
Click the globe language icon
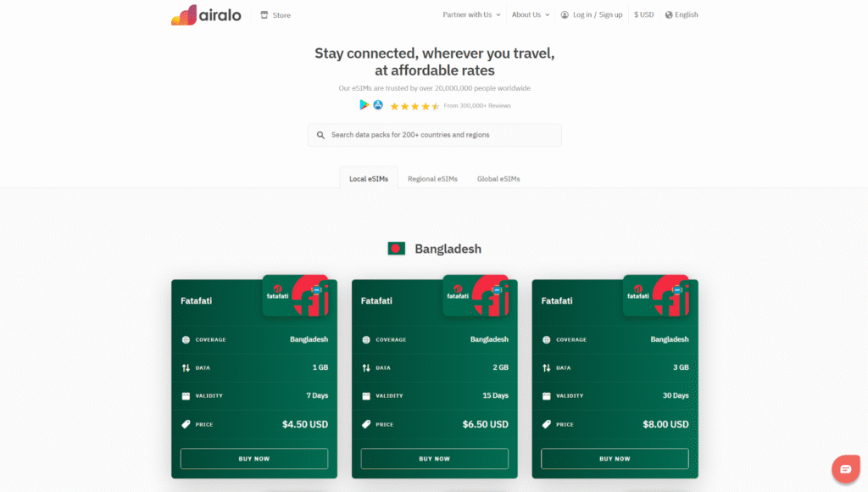click(669, 15)
